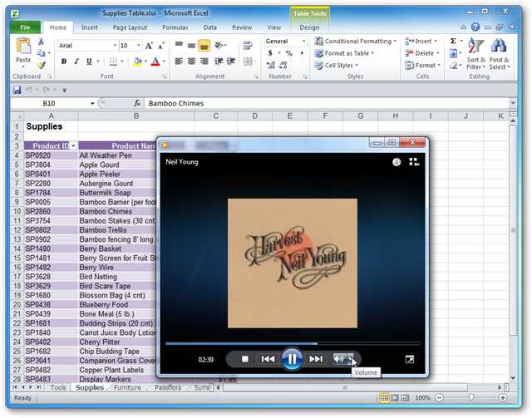Stop playback in media player

coord(245,359)
